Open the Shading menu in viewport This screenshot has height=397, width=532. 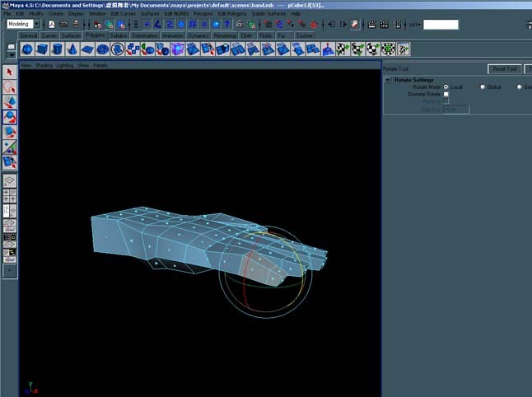(x=44, y=65)
